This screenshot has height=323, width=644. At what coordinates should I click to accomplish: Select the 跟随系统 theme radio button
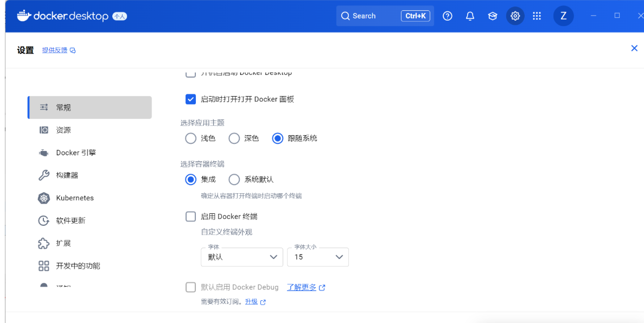pyautogui.click(x=278, y=138)
